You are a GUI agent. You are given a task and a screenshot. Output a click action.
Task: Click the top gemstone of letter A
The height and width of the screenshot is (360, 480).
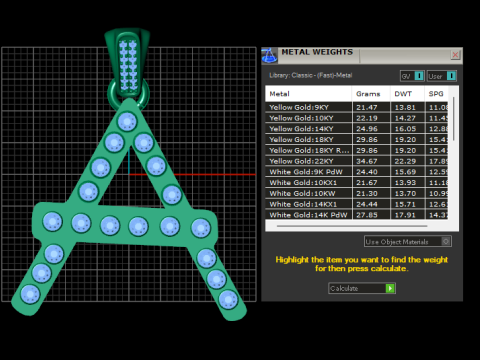127,121
